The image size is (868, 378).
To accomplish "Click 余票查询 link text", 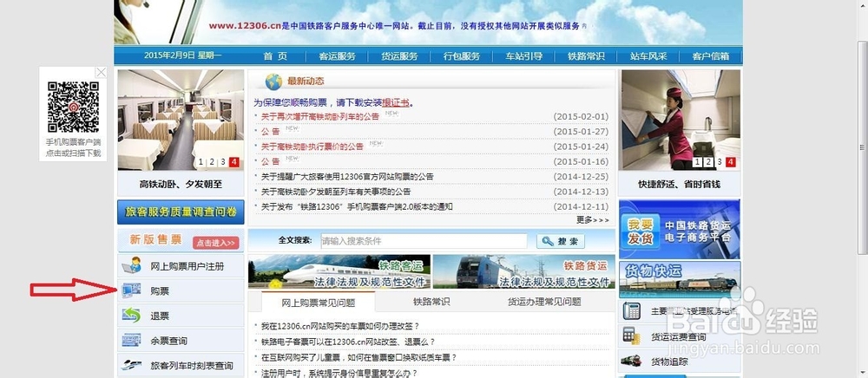I will (169, 341).
